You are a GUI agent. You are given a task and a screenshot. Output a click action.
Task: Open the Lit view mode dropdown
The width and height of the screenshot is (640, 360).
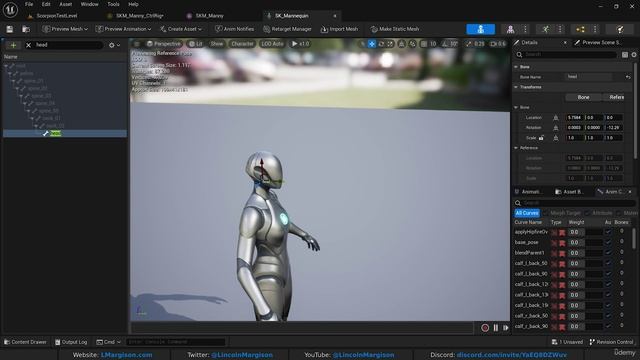tap(196, 44)
